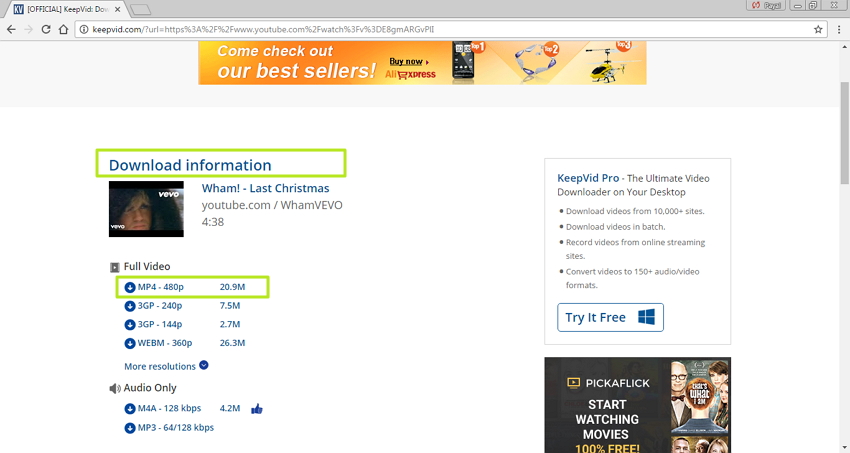Image resolution: width=850 pixels, height=453 pixels.
Task: Download the WEBM - 360p link
Action: 165,342
